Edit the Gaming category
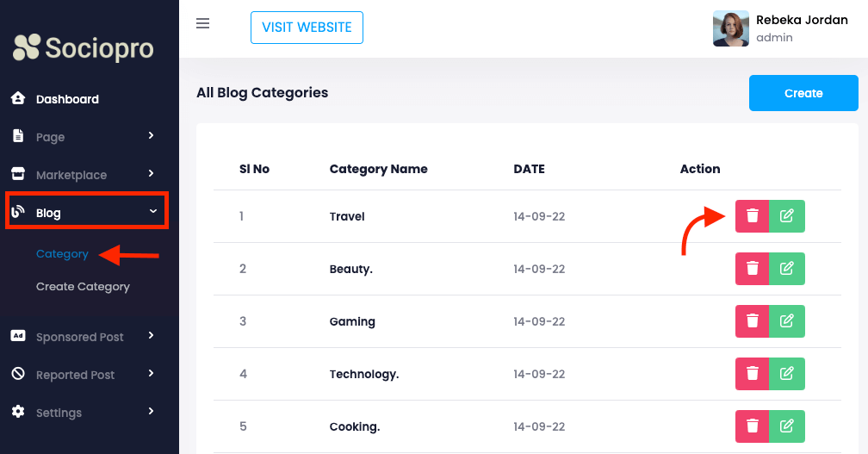Screen dimensions: 868x454 [x=787, y=321]
